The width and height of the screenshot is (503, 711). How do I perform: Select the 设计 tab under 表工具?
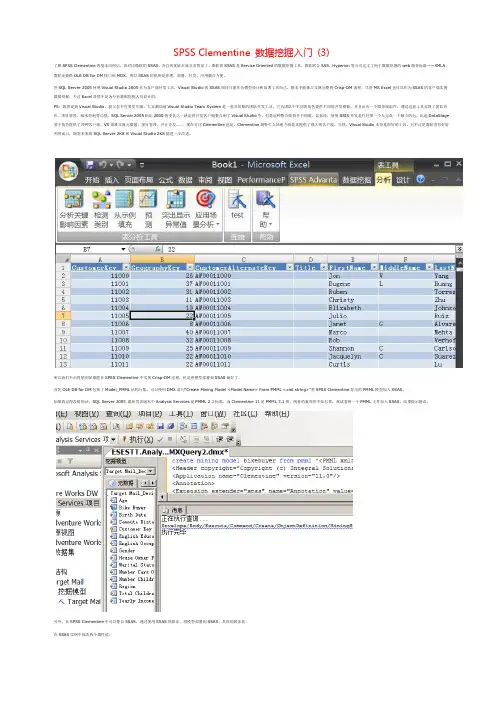403,180
